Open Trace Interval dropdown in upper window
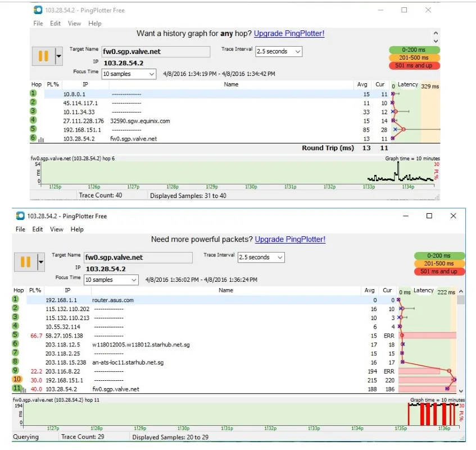The image size is (476, 450). (x=279, y=51)
